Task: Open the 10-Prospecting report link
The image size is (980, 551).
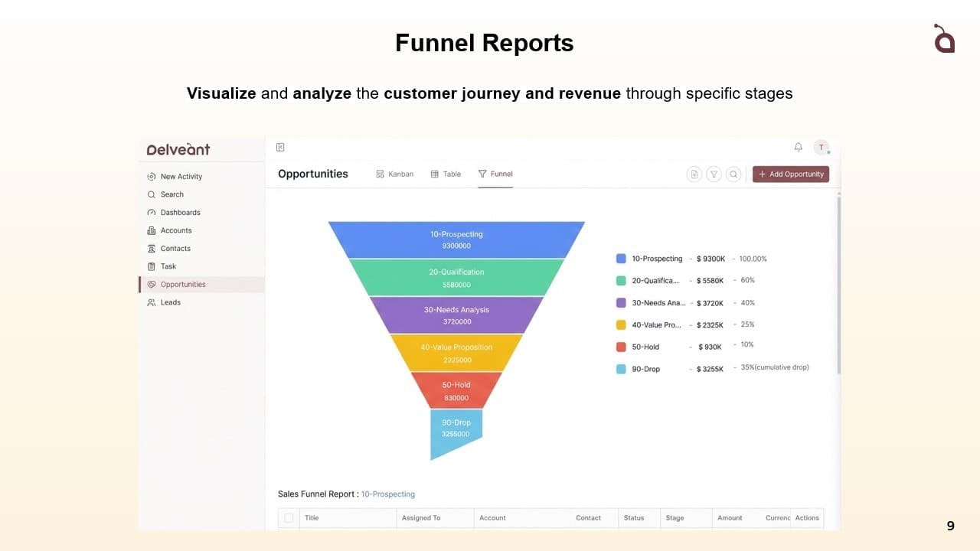Action: click(387, 494)
